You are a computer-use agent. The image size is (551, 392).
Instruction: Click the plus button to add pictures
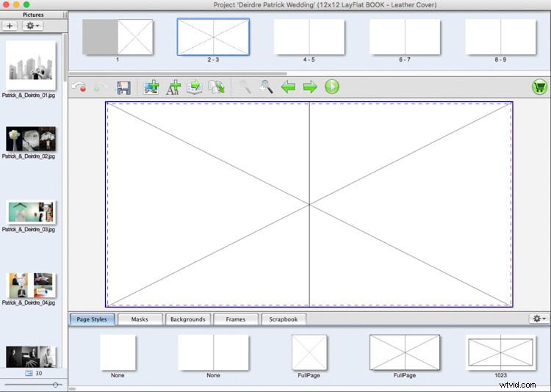coord(10,26)
